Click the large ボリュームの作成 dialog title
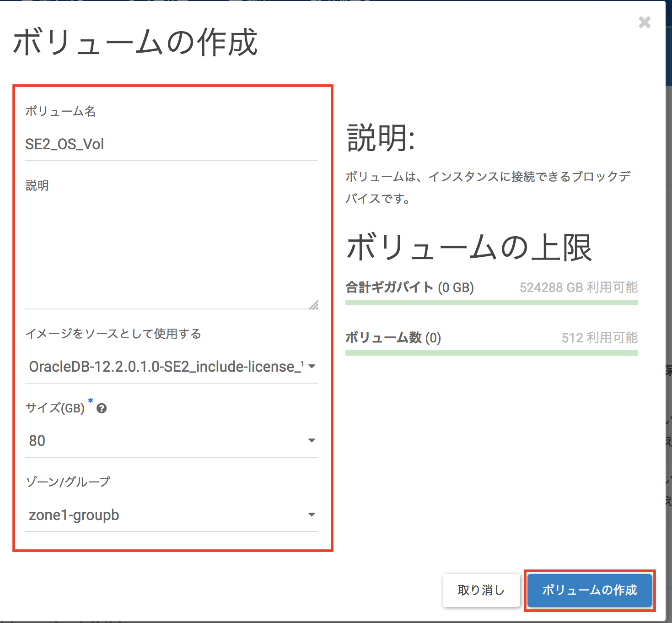The width and height of the screenshot is (672, 623). point(135,43)
